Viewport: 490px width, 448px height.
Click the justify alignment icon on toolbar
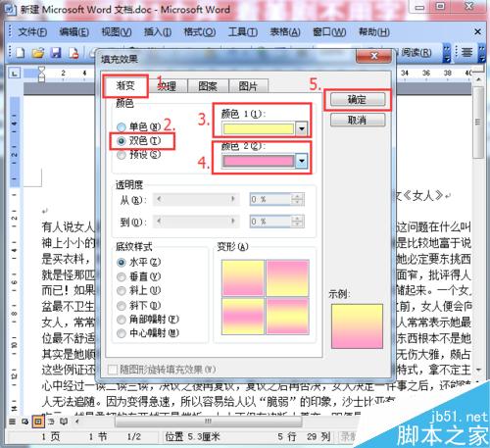click(x=466, y=52)
